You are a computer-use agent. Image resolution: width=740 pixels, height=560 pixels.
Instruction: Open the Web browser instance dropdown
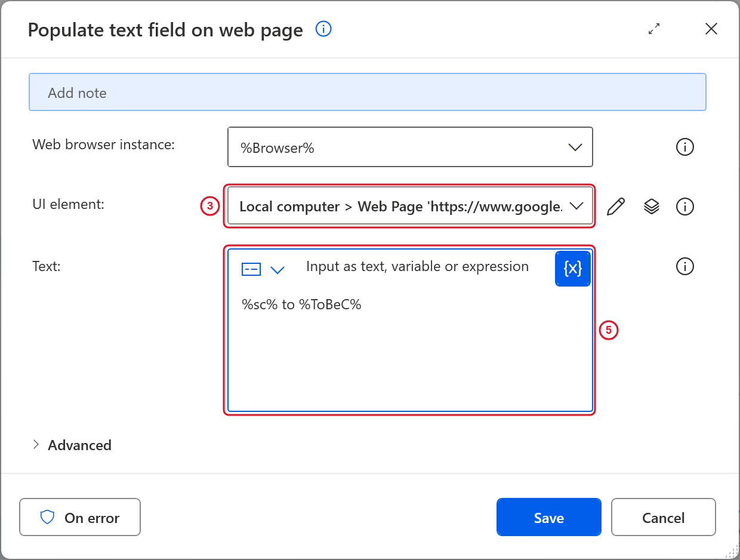[410, 147]
